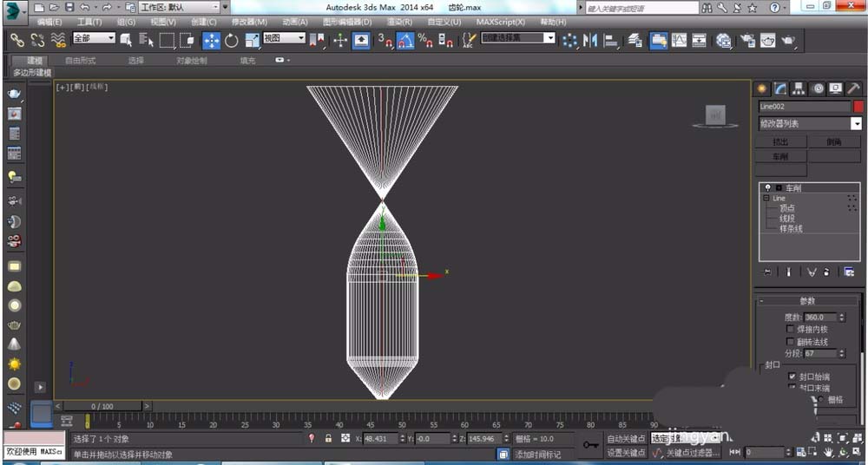Open Curve Editor icon
Screen dimensions: 868x465
[680, 40]
